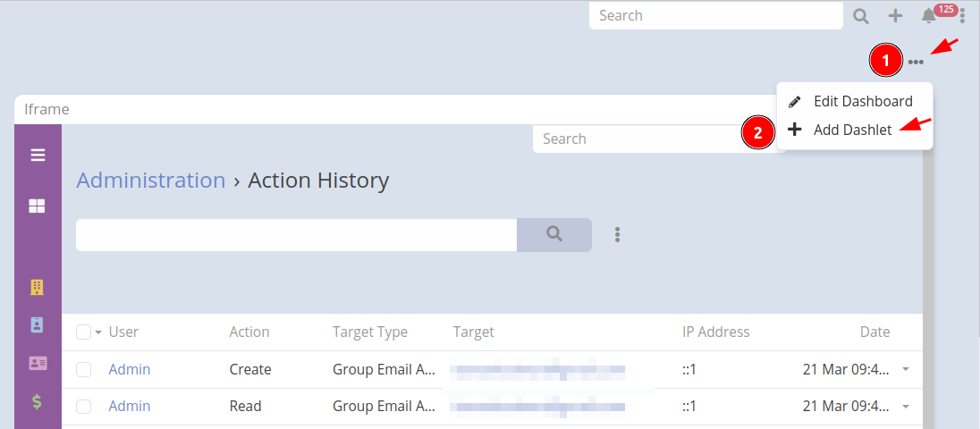Check the box for the Create action row
Screen dimensions: 980x429
click(x=83, y=369)
